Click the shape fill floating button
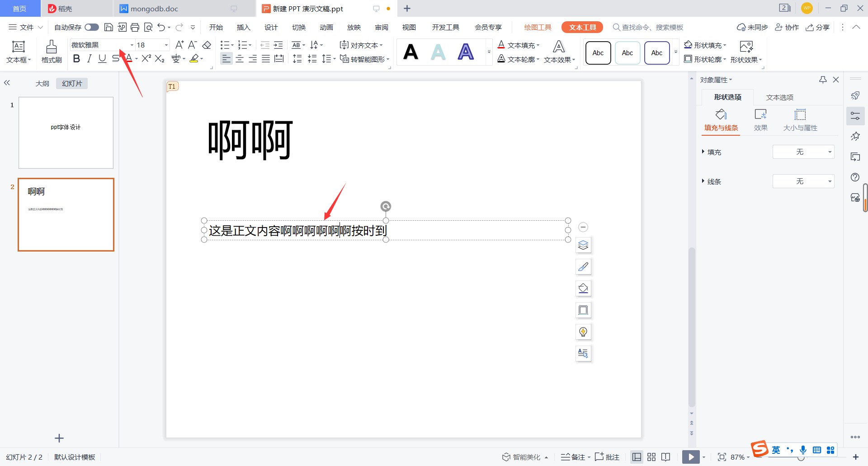Image resolution: width=868 pixels, height=466 pixels. coord(583,289)
